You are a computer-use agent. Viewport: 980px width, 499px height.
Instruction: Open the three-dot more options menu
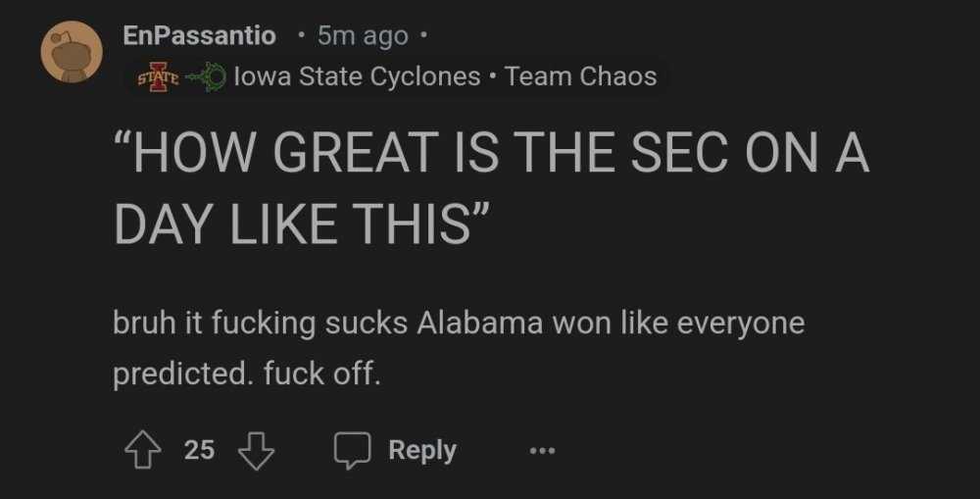click(x=541, y=451)
